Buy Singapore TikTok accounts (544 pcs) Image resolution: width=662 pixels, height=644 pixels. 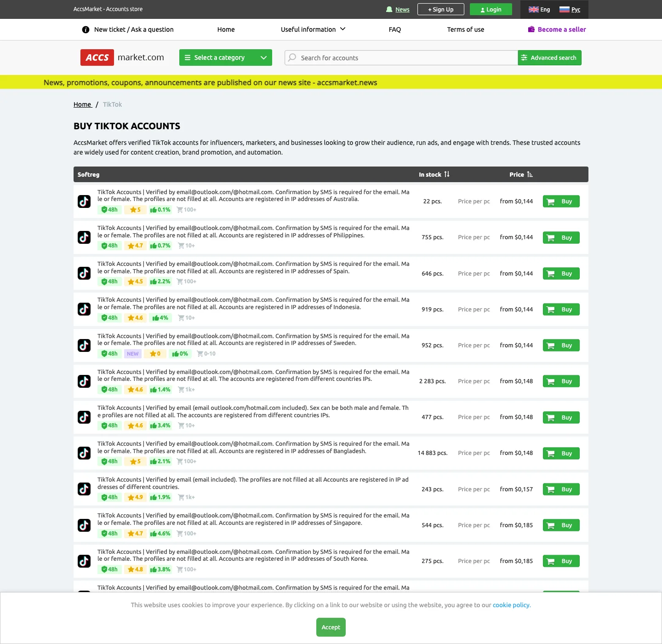561,525
